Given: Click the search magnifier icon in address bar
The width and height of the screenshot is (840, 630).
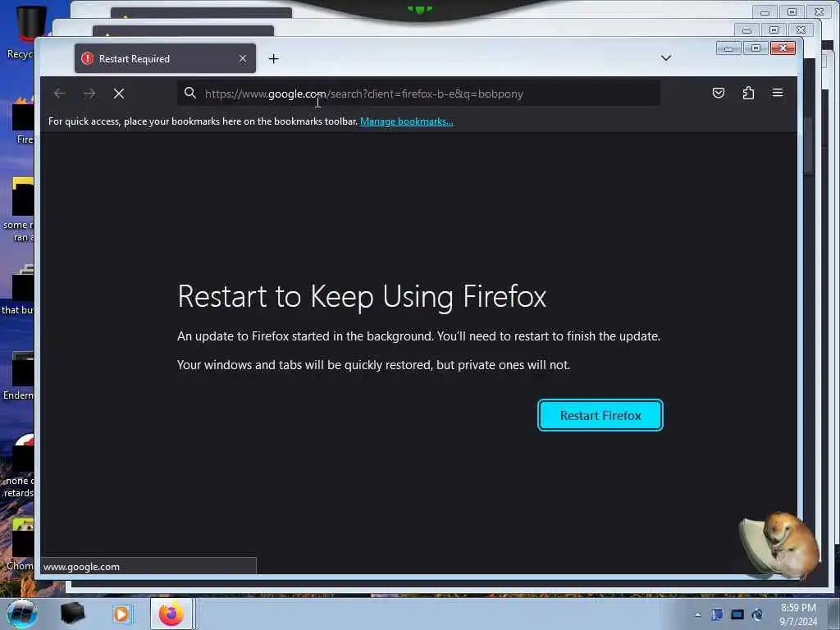Looking at the screenshot, I should [190, 94].
